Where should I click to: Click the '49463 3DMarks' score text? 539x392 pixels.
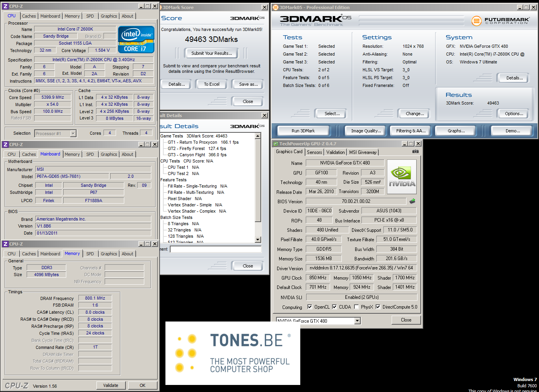(x=211, y=39)
